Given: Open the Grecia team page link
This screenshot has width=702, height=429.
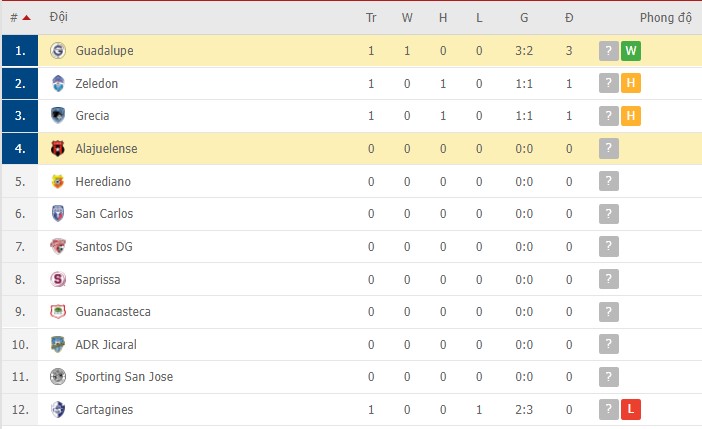Looking at the screenshot, I should tap(92, 116).
